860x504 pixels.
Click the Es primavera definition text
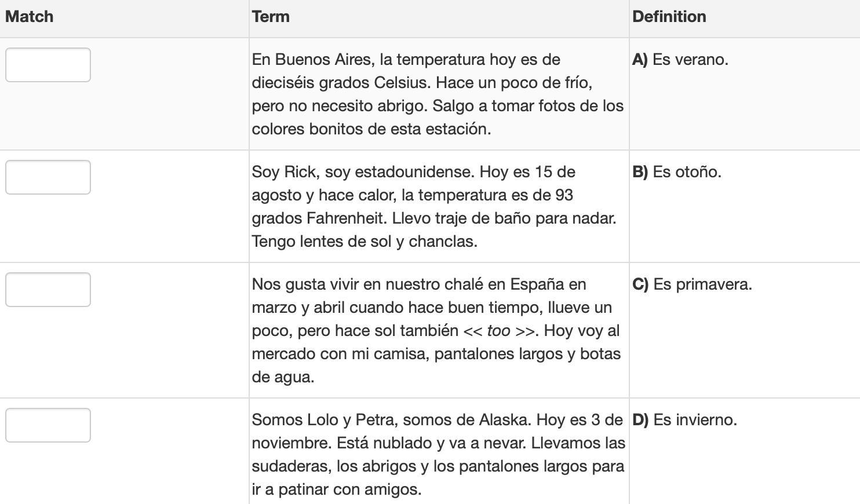coord(702,284)
